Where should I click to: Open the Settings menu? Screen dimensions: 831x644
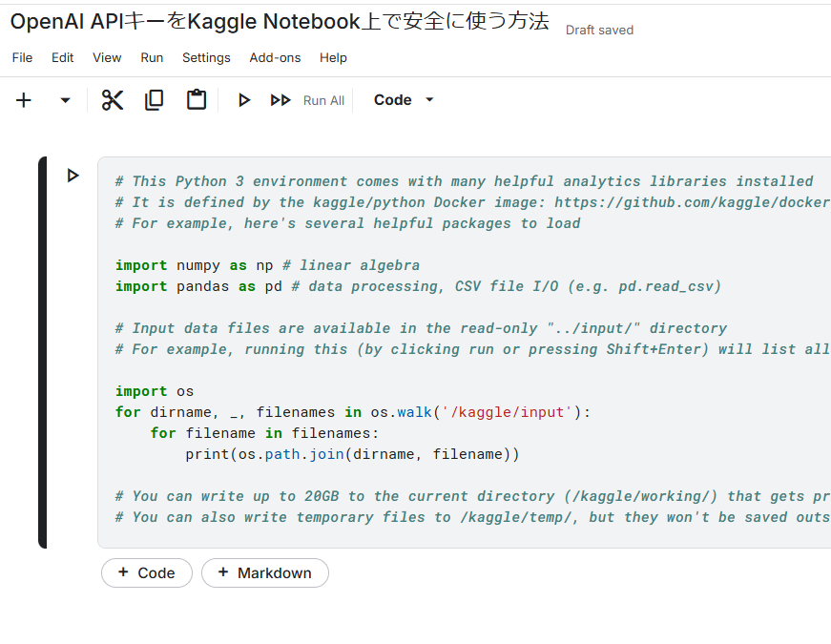pyautogui.click(x=206, y=58)
